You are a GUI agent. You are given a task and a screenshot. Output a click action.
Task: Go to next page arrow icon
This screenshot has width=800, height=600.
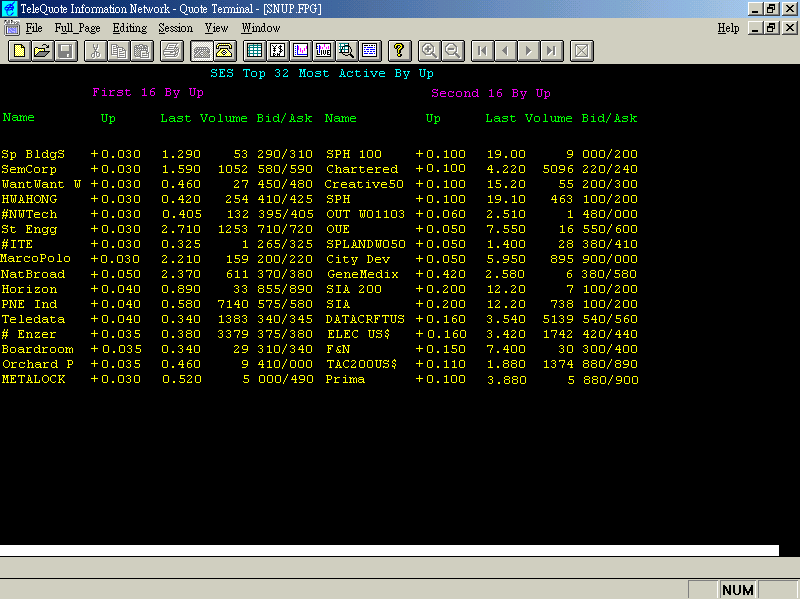[x=529, y=51]
